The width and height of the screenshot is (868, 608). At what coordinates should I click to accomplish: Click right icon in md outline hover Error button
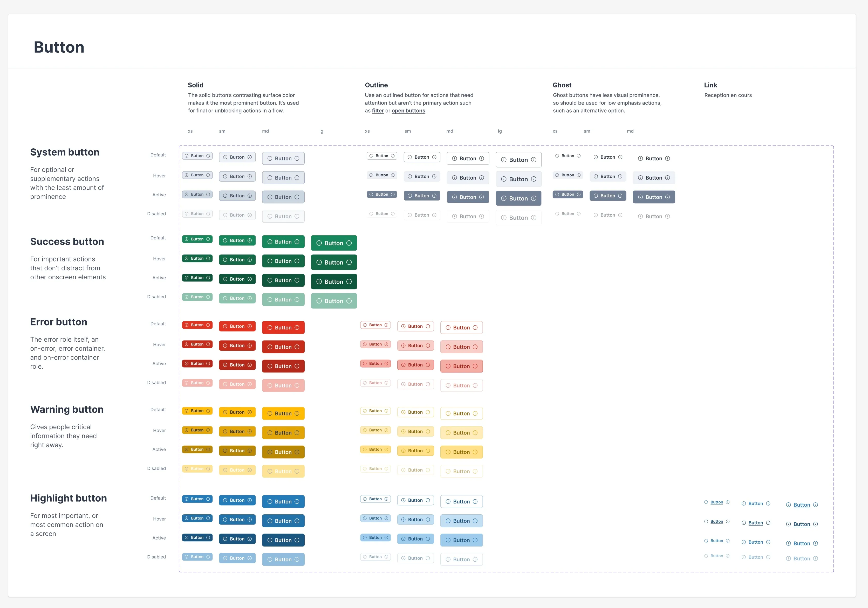(x=475, y=347)
